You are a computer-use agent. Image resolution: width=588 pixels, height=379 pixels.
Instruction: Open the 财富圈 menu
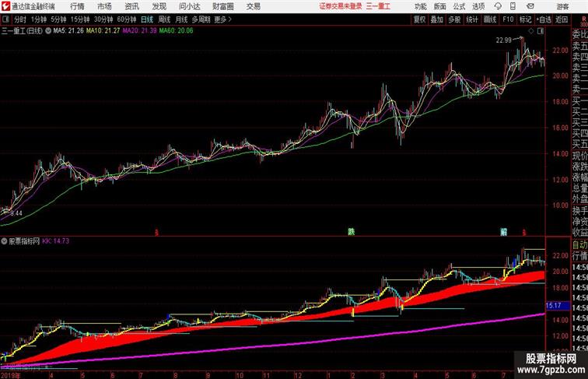point(222,6)
